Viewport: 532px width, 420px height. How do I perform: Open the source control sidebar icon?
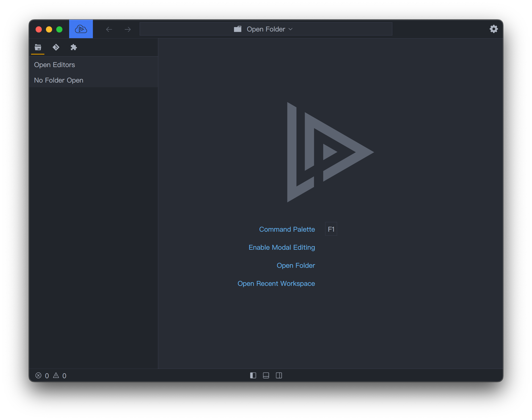pyautogui.click(x=56, y=47)
